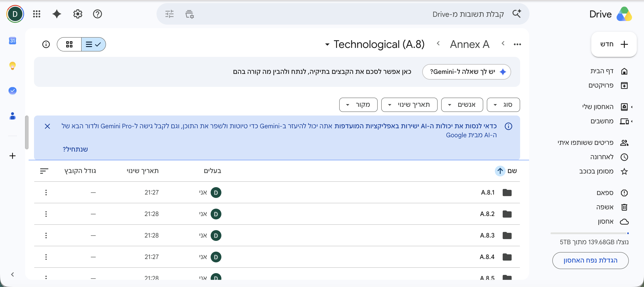Collapse the side panel with arrow
The width and height of the screenshot is (644, 287).
pyautogui.click(x=13, y=274)
